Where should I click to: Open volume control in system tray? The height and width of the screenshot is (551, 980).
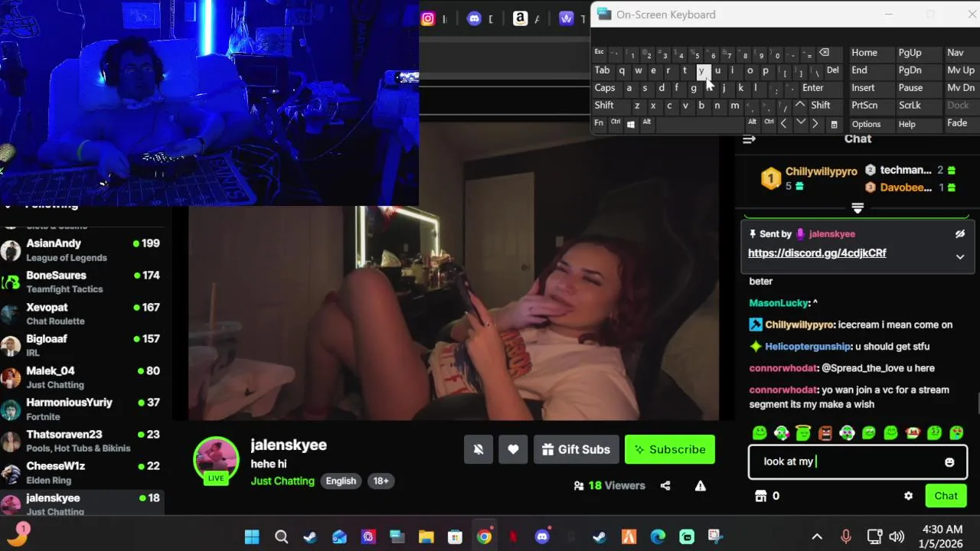click(897, 537)
